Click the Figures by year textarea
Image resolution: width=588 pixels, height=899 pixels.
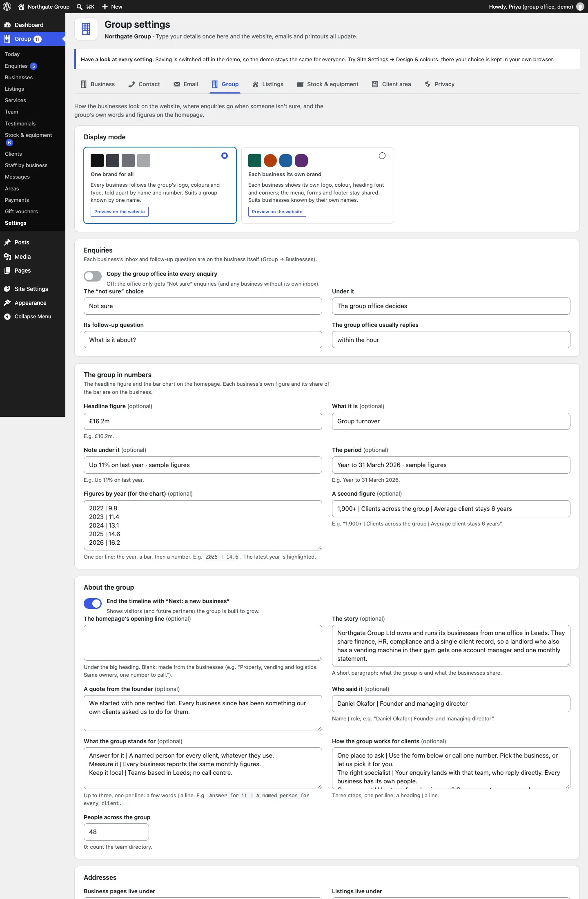[203, 526]
